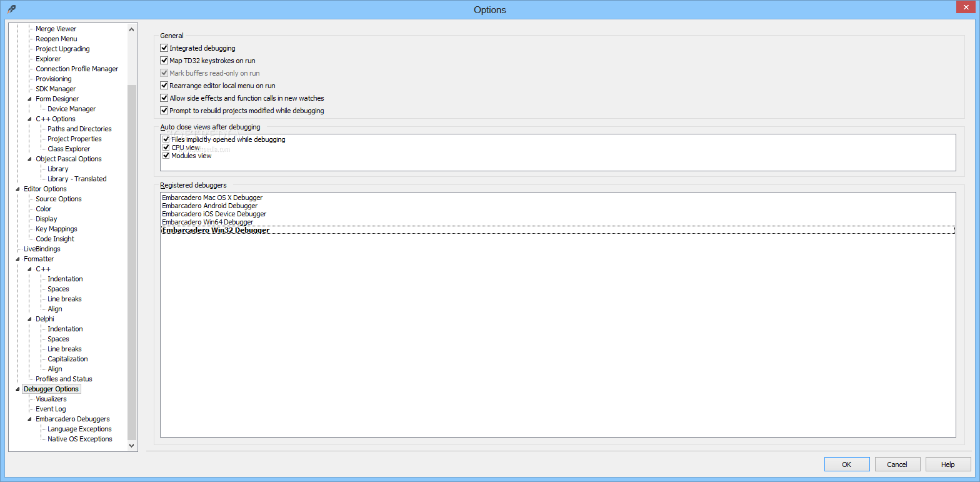This screenshot has height=482, width=980.
Task: Select Display tree item
Action: click(46, 219)
